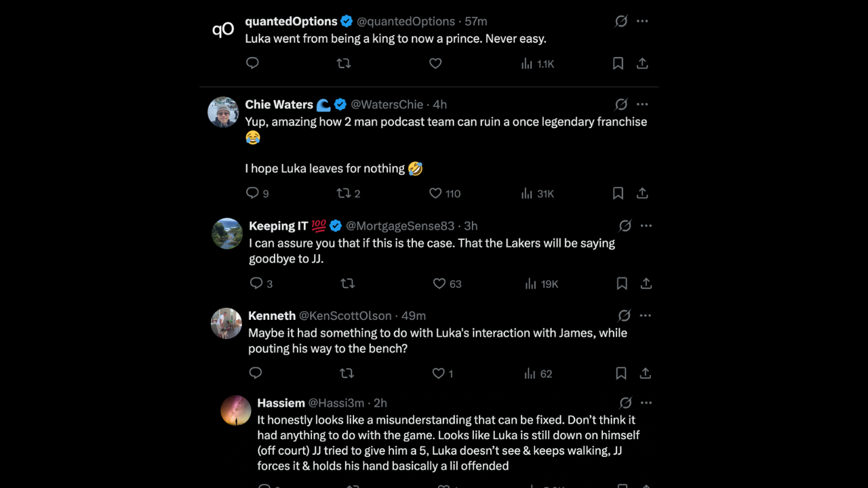Open the more options menu on Chie Waters' post
Viewport: 868px width, 488px height.
pyautogui.click(x=642, y=104)
